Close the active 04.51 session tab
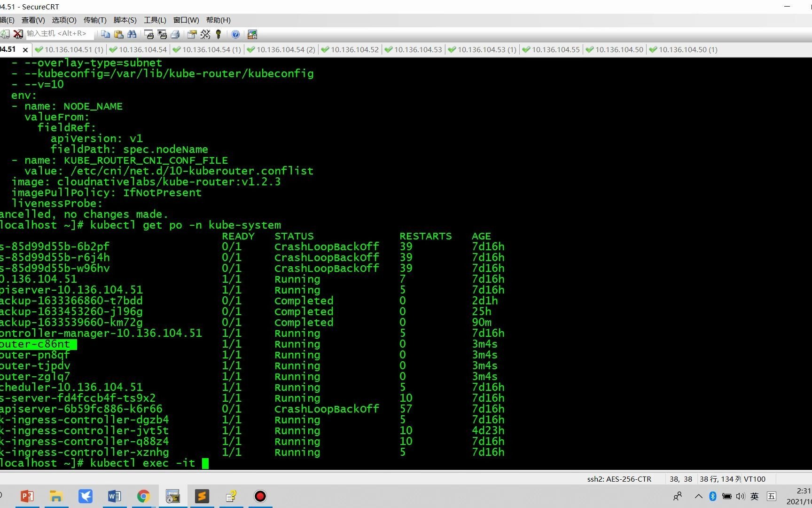Image resolution: width=812 pixels, height=508 pixels. [x=25, y=49]
